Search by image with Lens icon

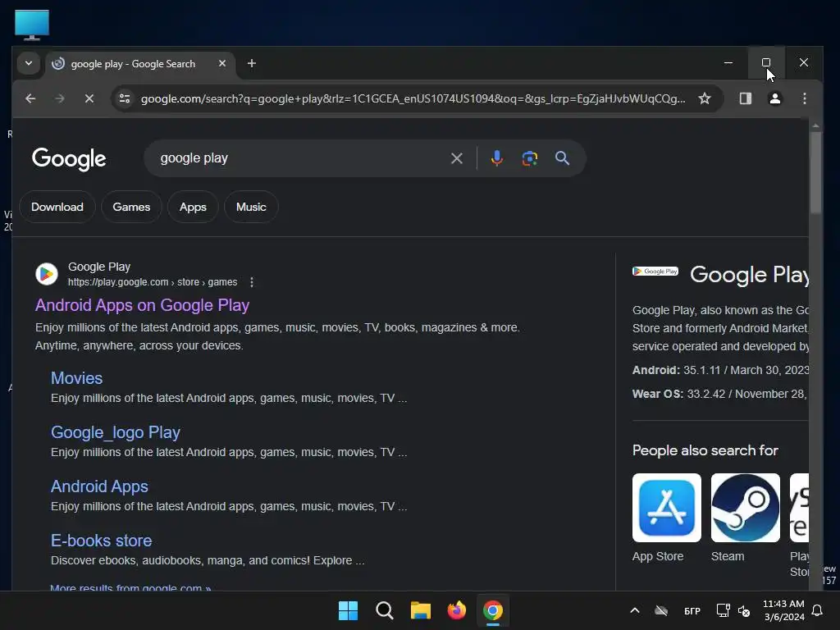(x=529, y=158)
